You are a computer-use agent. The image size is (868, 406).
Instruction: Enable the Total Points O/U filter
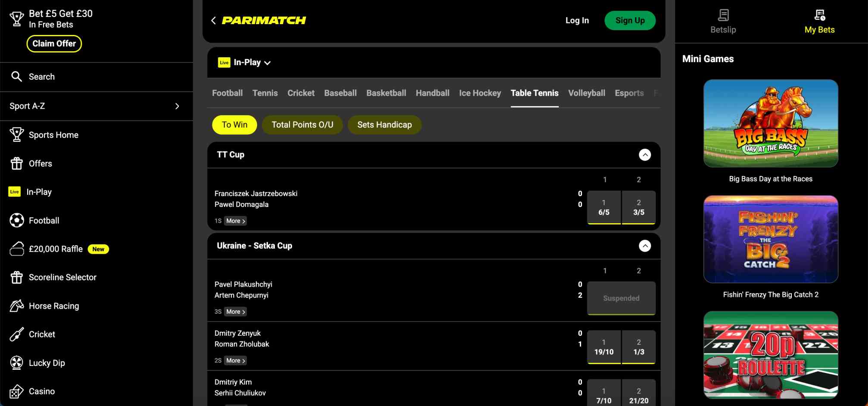pos(302,125)
